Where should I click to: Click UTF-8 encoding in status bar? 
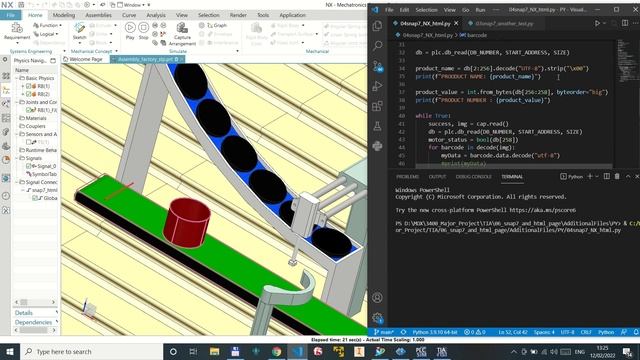(567, 332)
